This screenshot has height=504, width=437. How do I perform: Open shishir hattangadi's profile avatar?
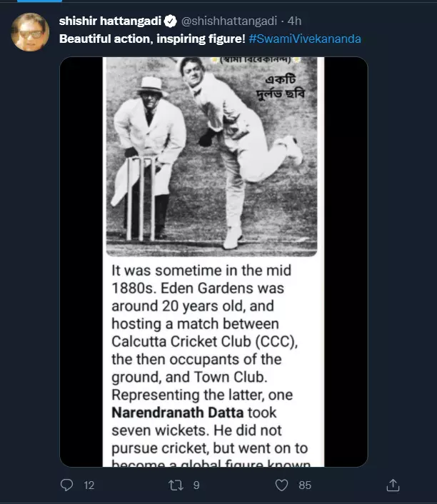tap(30, 32)
